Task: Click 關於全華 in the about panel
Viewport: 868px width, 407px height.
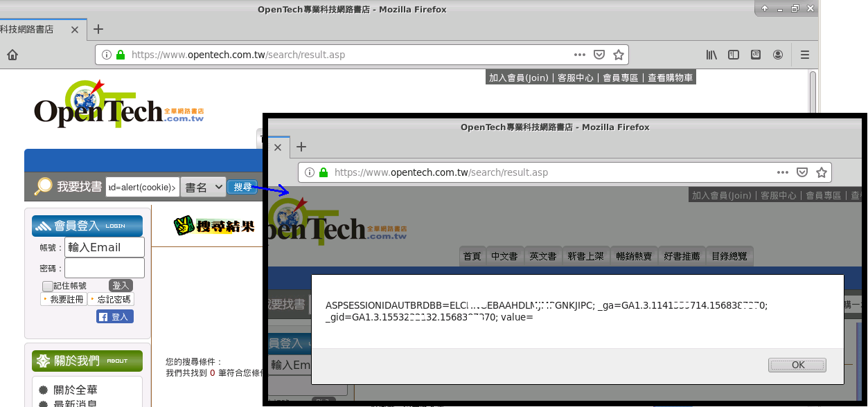Action: [76, 390]
